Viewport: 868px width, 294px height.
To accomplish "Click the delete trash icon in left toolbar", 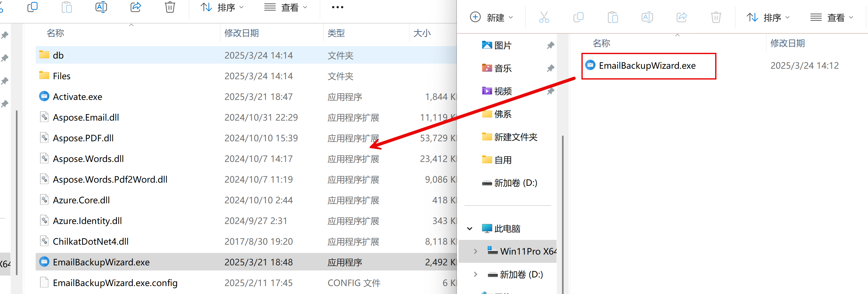I will pyautogui.click(x=170, y=7).
